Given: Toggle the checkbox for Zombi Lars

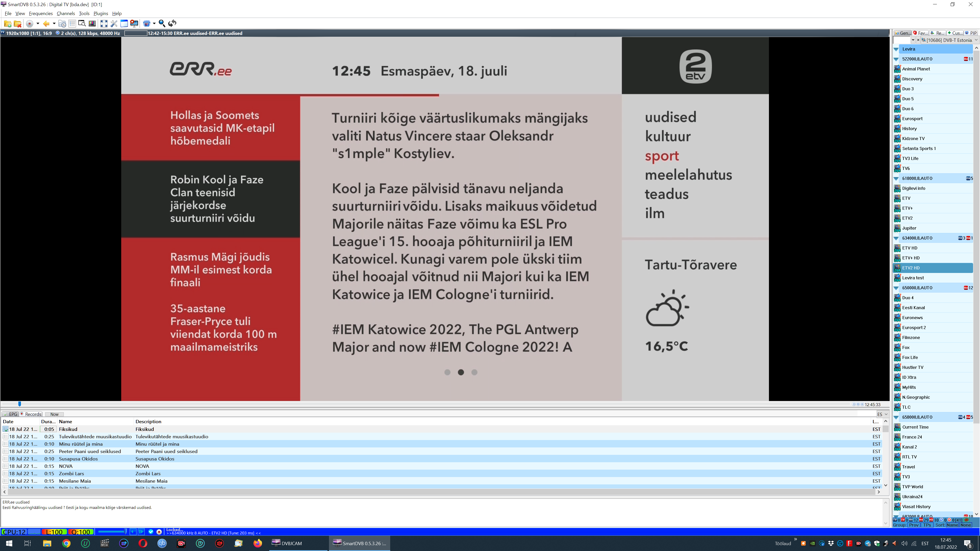Looking at the screenshot, I should [x=5, y=474].
